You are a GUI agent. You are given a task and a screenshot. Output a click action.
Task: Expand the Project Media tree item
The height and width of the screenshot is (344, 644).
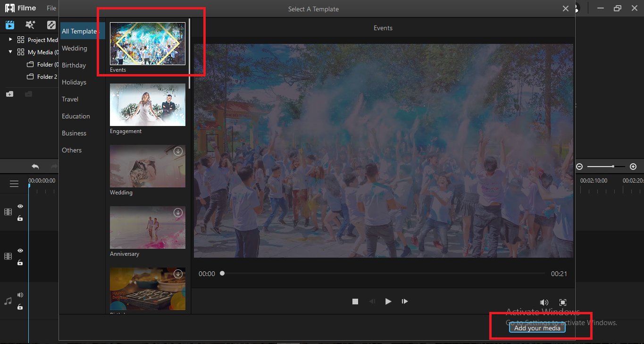[x=10, y=40]
